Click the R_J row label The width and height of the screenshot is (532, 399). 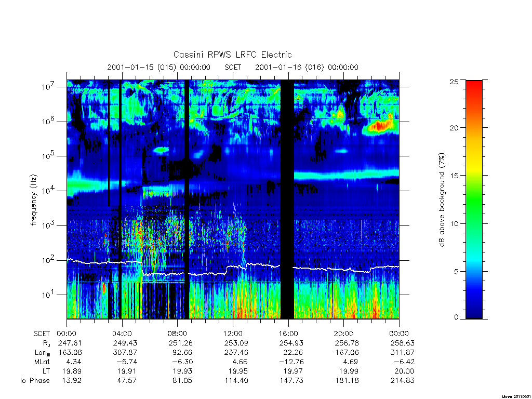tap(46, 343)
